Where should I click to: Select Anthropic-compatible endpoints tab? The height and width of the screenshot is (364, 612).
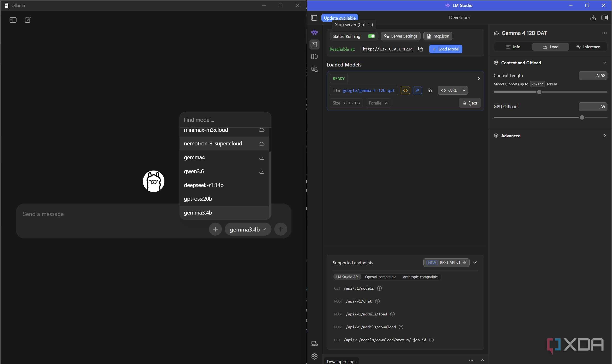click(420, 277)
